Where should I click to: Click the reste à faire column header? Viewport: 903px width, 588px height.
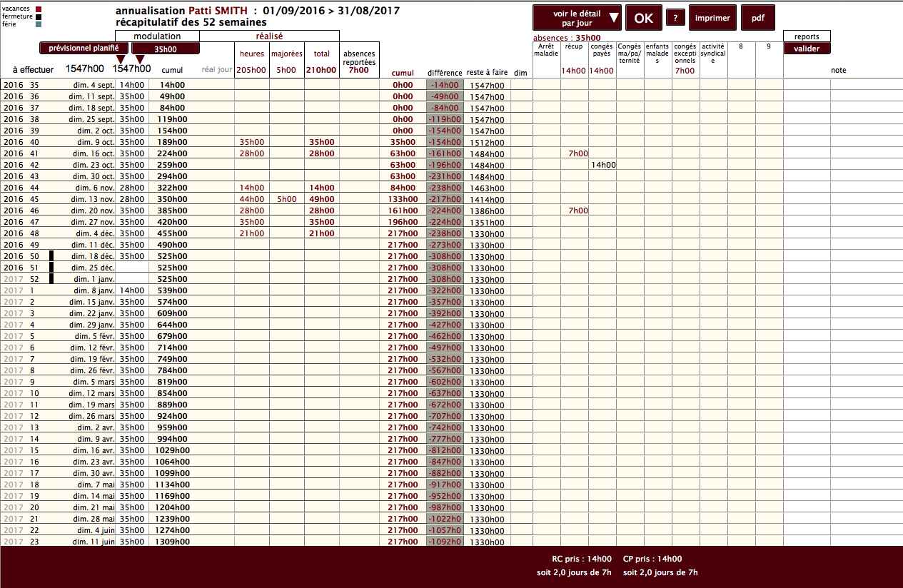click(x=488, y=73)
